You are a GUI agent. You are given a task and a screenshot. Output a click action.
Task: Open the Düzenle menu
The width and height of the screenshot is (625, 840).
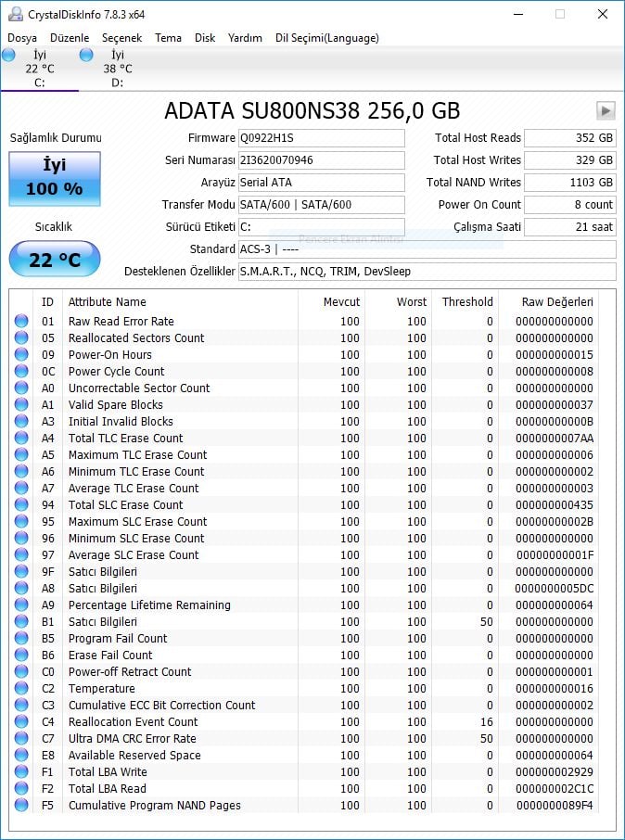click(70, 38)
